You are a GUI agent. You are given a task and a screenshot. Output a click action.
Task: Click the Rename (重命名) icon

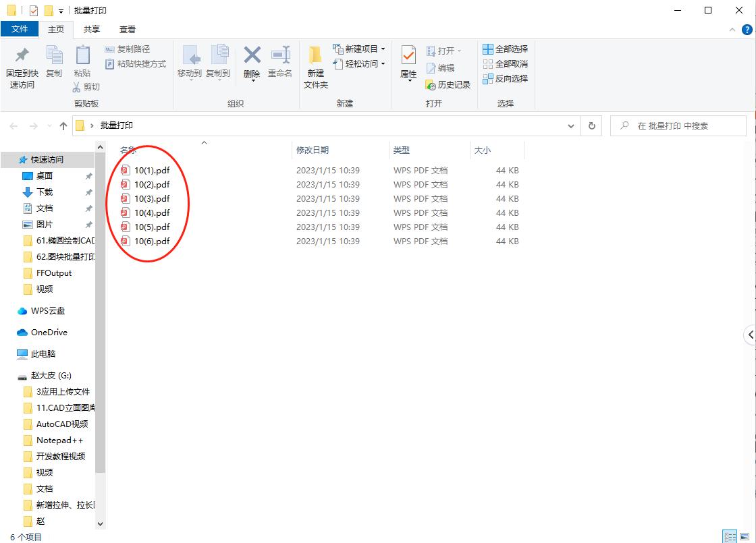tap(280, 55)
